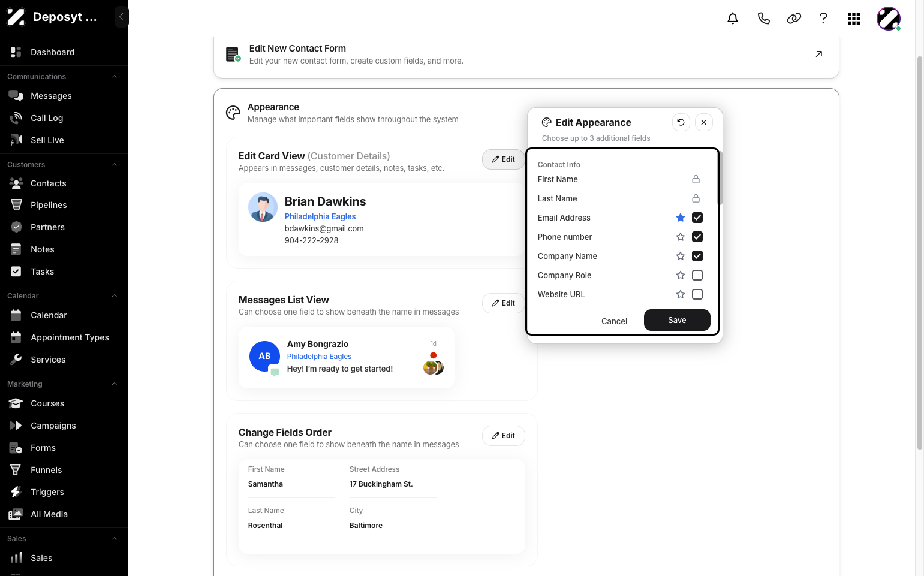924x576 pixels.
Task: Collapse the Communications section
Action: coord(114,77)
